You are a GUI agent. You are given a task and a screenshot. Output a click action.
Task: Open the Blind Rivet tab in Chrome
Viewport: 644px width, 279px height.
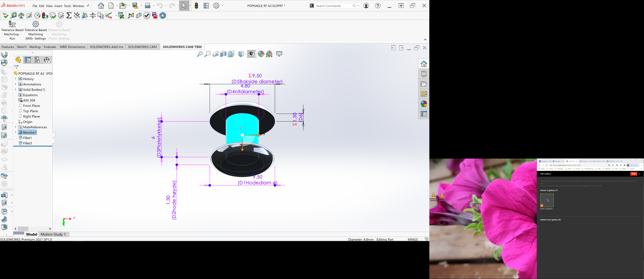click(612, 161)
